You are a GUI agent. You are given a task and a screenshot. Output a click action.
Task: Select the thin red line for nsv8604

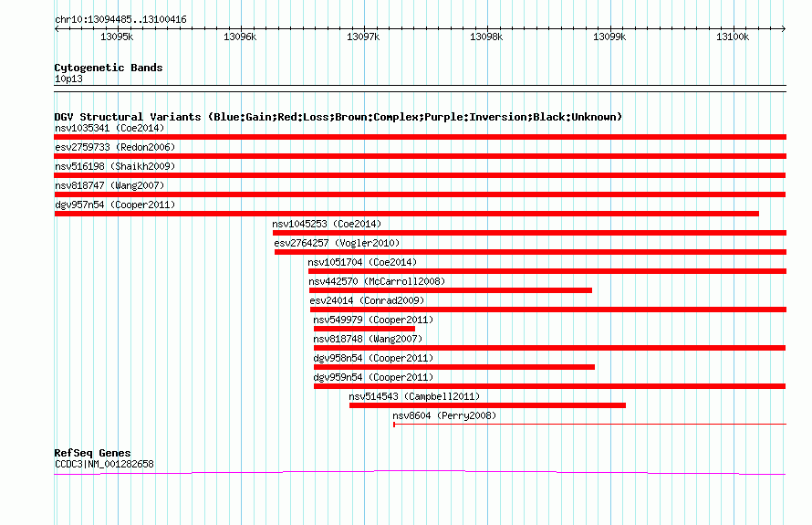tap(589, 425)
